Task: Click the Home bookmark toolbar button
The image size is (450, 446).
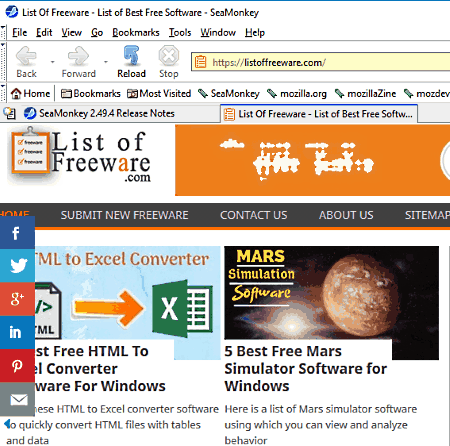Action: pyautogui.click(x=30, y=93)
